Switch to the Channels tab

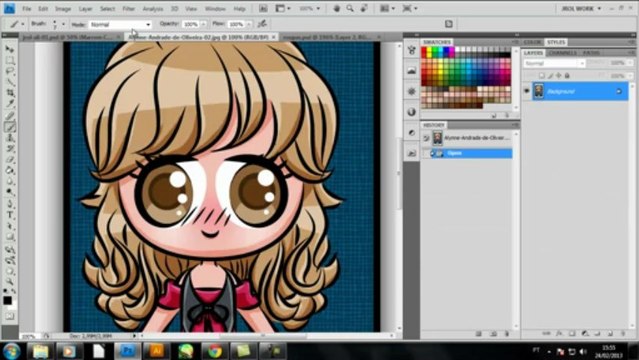point(563,53)
